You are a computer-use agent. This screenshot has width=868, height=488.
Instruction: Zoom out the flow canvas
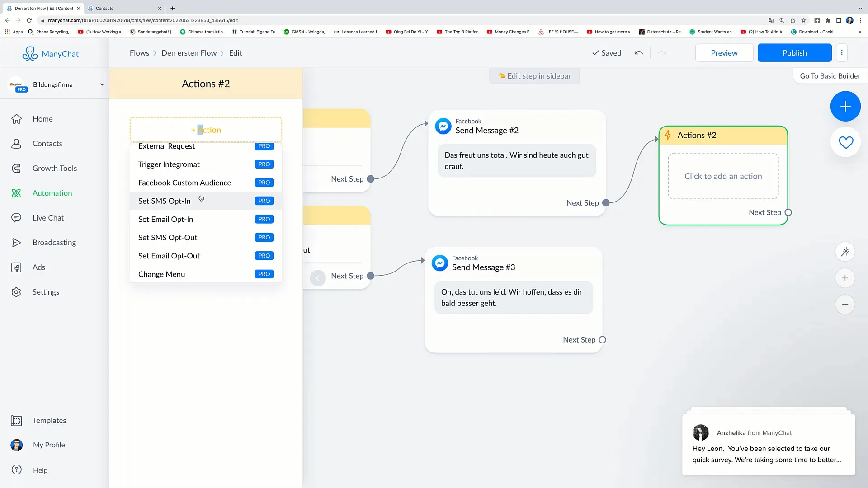click(x=845, y=305)
